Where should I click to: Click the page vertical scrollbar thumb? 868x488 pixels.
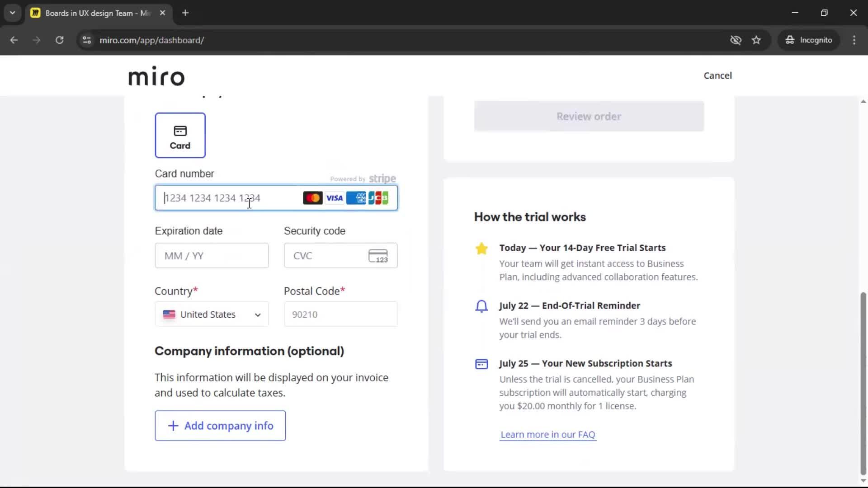tap(863, 383)
